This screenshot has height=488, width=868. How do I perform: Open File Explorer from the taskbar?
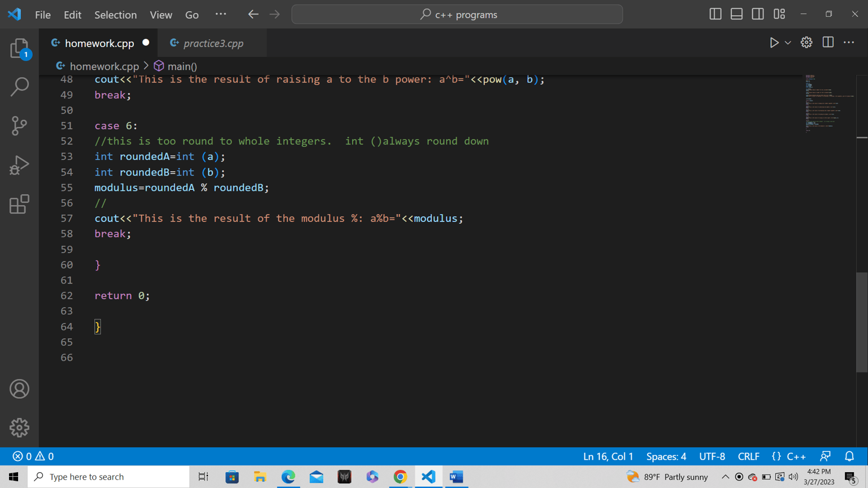tap(260, 477)
